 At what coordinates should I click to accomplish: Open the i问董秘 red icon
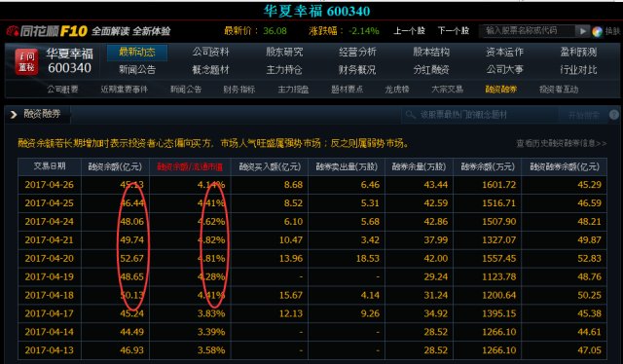(x=26, y=61)
